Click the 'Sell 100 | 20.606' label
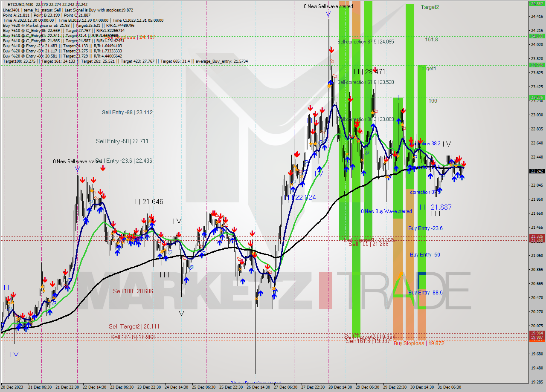546x392 pixels. coord(133,291)
